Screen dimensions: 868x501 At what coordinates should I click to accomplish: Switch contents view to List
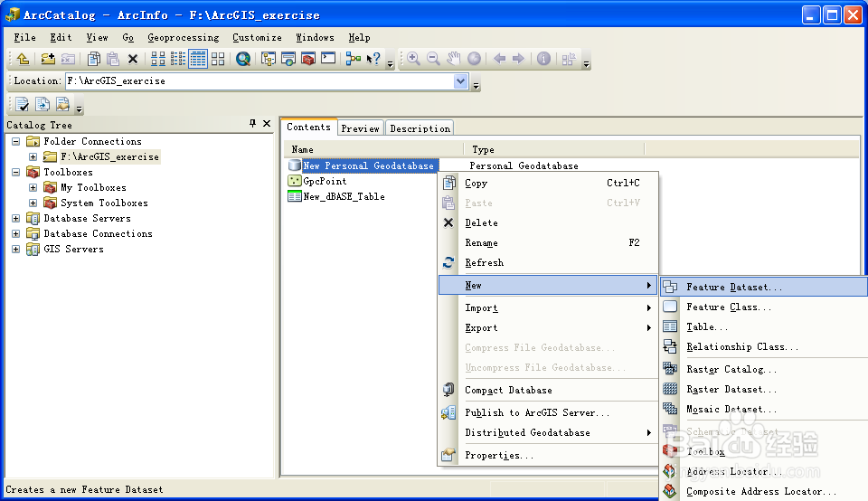click(x=178, y=59)
